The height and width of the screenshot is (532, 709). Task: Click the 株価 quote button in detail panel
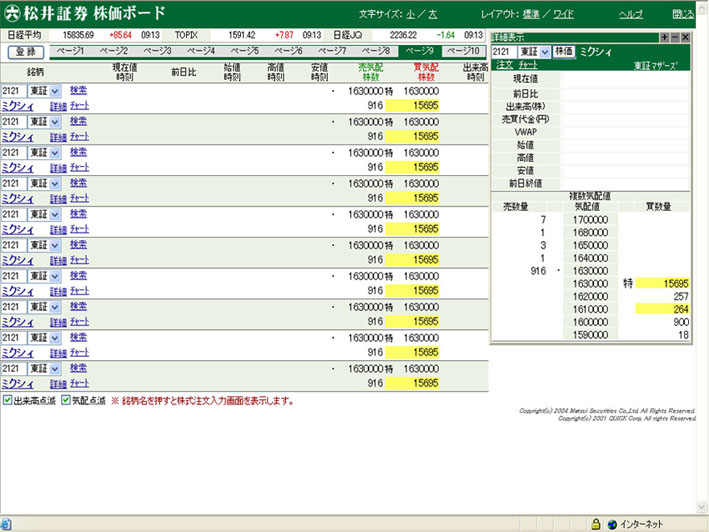click(x=564, y=52)
